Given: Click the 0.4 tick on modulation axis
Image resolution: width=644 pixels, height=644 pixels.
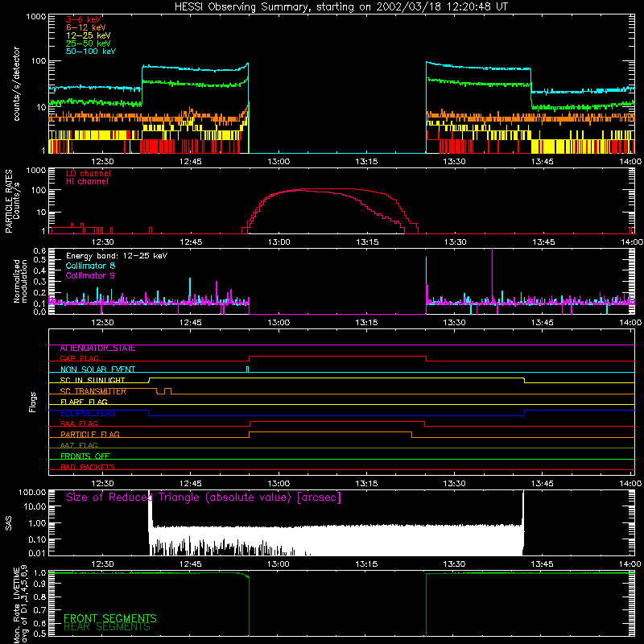Looking at the screenshot, I should click(x=39, y=270).
